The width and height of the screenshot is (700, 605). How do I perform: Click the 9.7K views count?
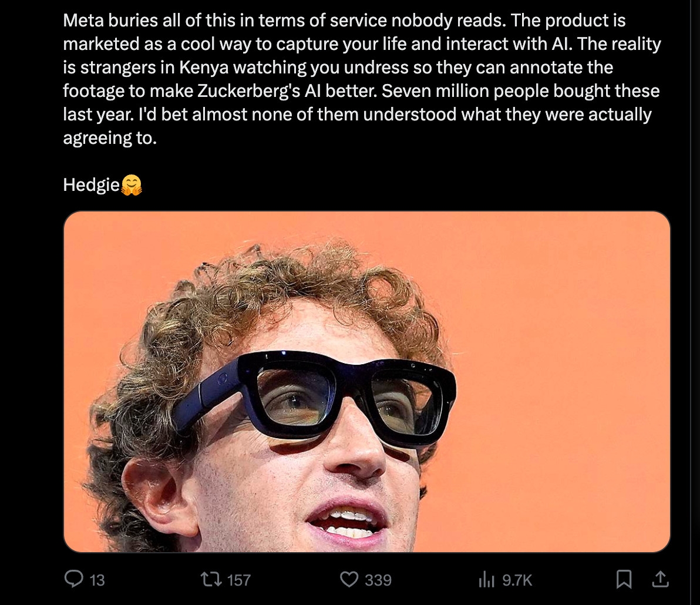517,580
